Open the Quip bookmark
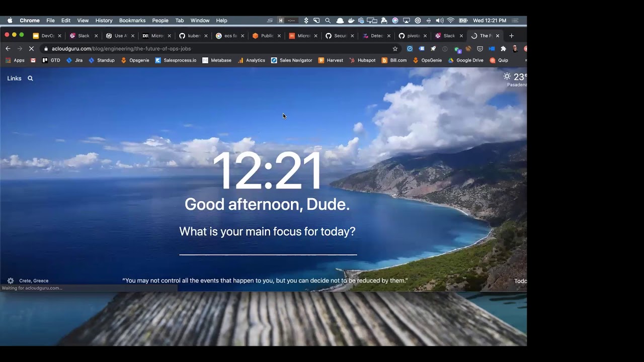The image size is (644, 362). pyautogui.click(x=499, y=60)
